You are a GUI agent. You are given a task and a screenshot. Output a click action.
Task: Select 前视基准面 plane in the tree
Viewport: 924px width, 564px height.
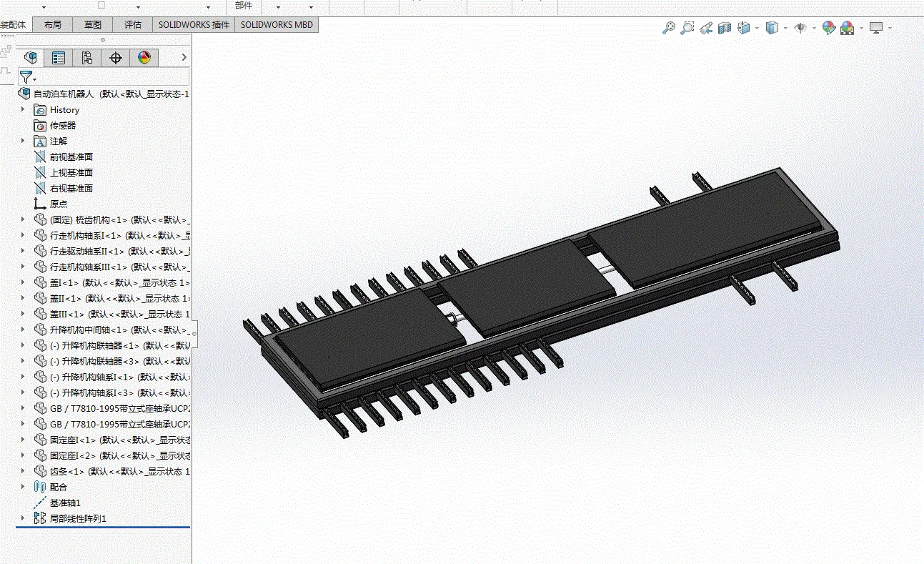click(x=71, y=157)
